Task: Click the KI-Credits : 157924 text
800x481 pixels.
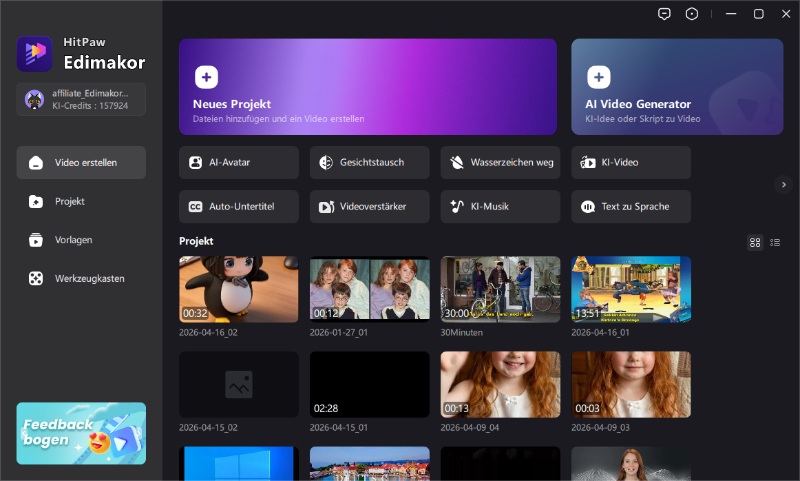Action: point(90,106)
